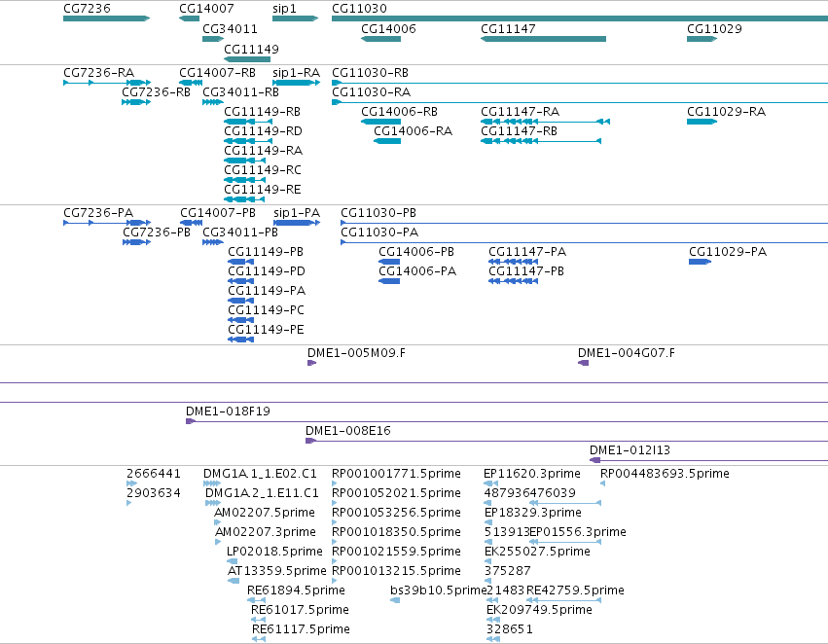
Task: Select the EP11620.3prime EST label
Action: (x=532, y=474)
